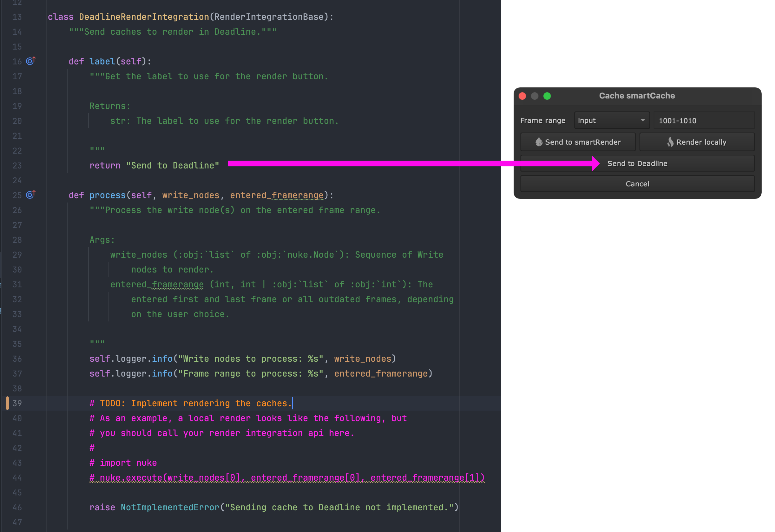Screen dimensions: 775x532
Task: Click line number 39 in the gutter
Action: 17,403
